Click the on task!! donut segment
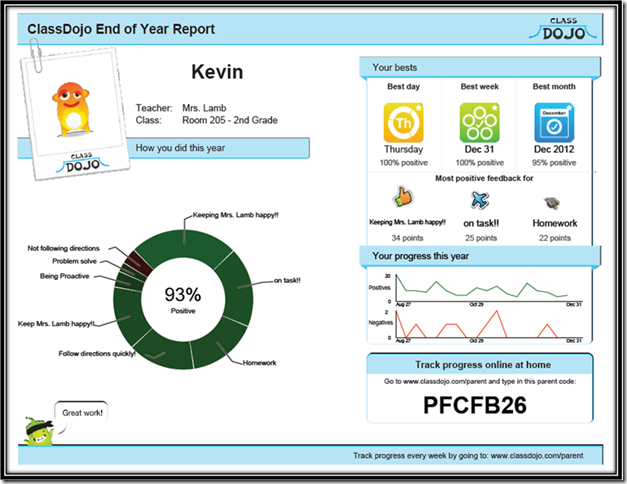 click(238, 286)
